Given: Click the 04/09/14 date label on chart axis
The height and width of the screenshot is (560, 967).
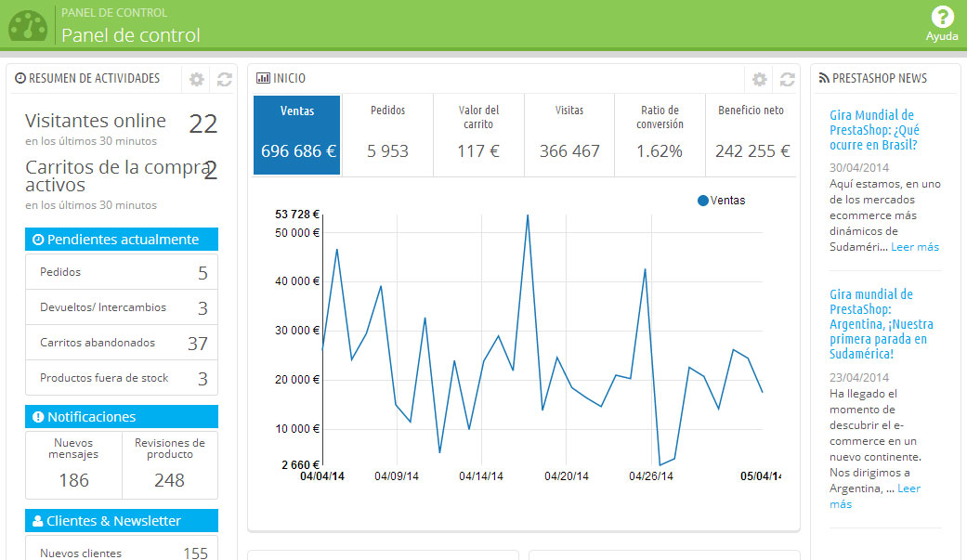Looking at the screenshot, I should (397, 476).
